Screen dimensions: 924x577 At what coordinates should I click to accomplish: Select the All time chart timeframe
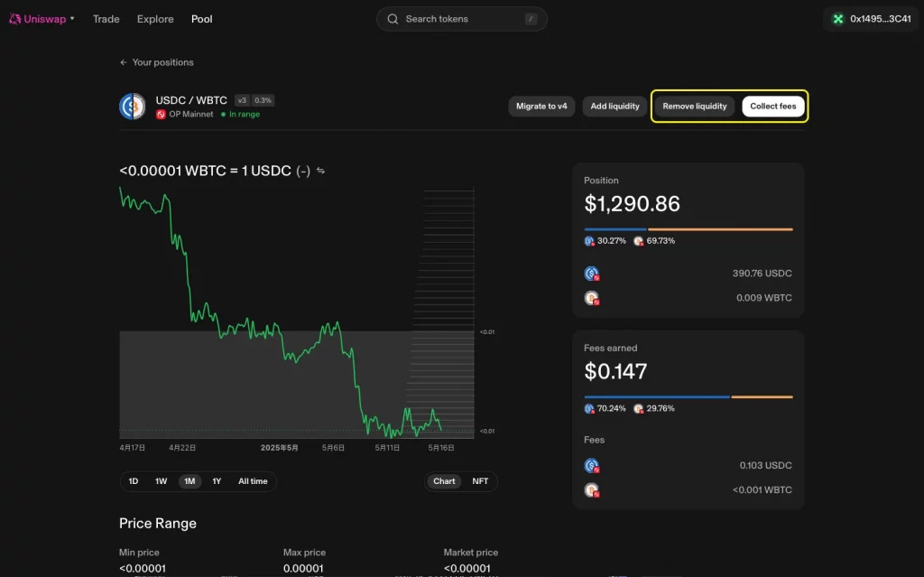tap(253, 481)
